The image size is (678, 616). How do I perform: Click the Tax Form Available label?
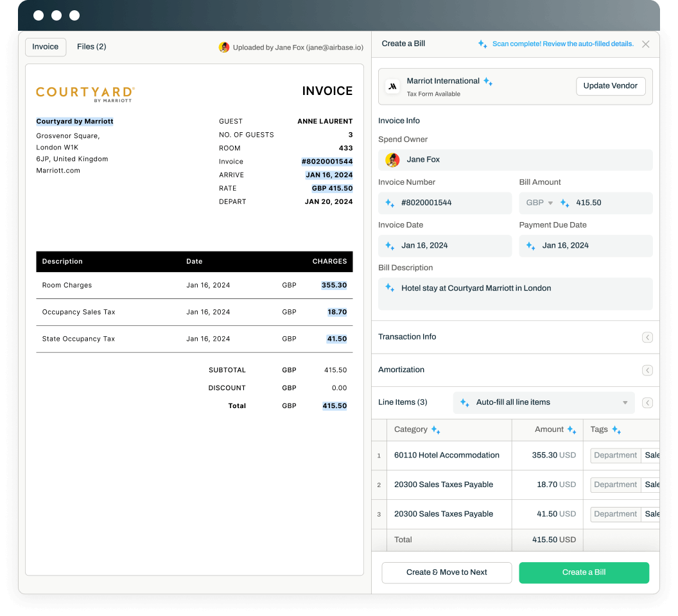433,94
